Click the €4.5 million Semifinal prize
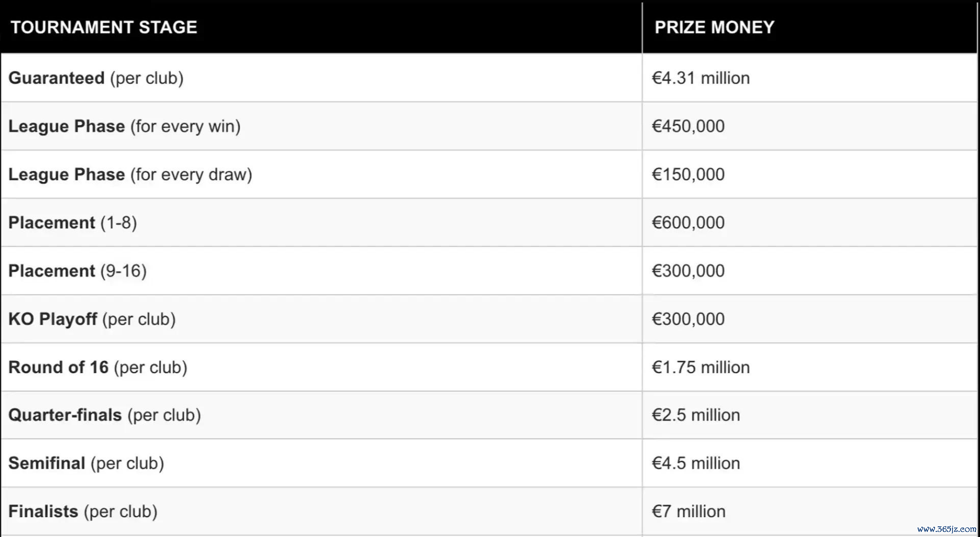 click(696, 463)
